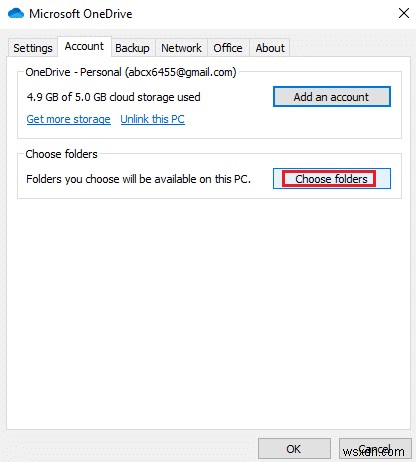
Task: Go to the Network tab
Action: [181, 48]
